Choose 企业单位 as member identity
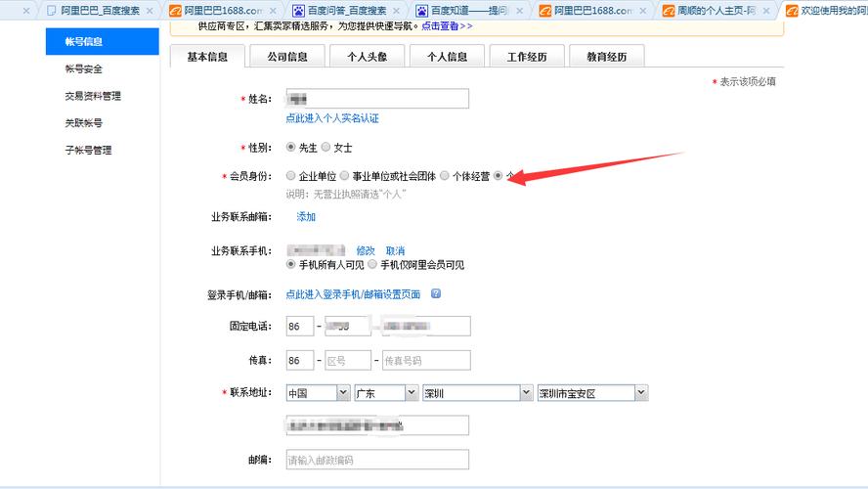 [x=290, y=176]
